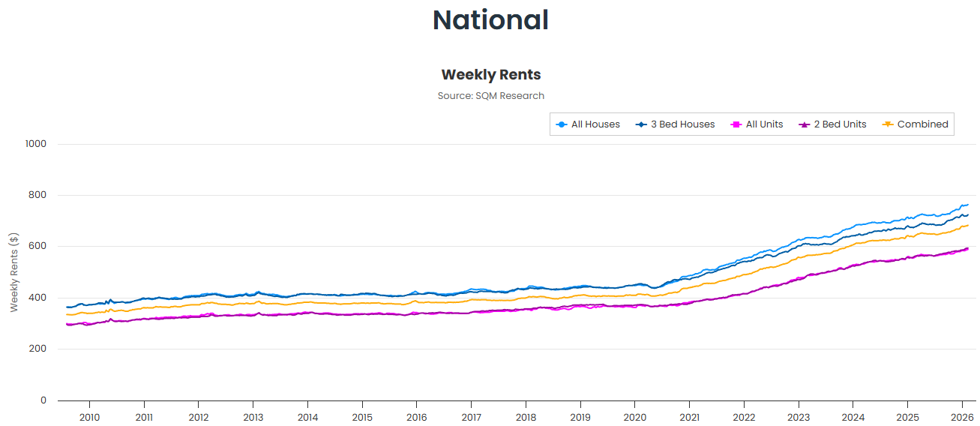
Task: Click the 1000 y-axis value label
Action: pyautogui.click(x=35, y=144)
